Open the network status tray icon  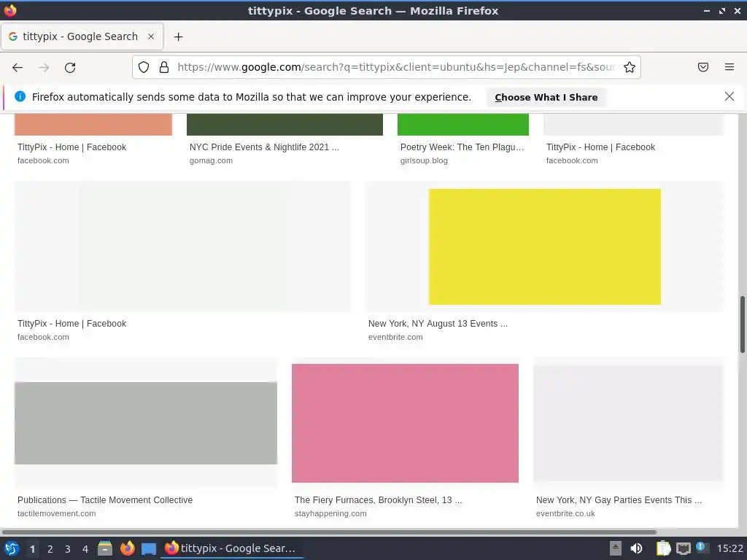[683, 548]
